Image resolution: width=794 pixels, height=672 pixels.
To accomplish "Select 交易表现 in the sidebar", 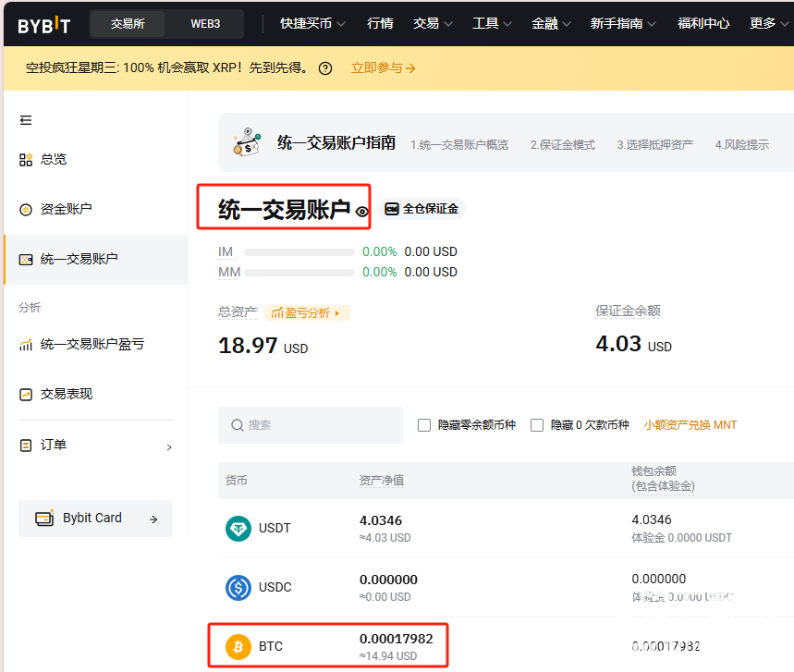I will point(67,394).
